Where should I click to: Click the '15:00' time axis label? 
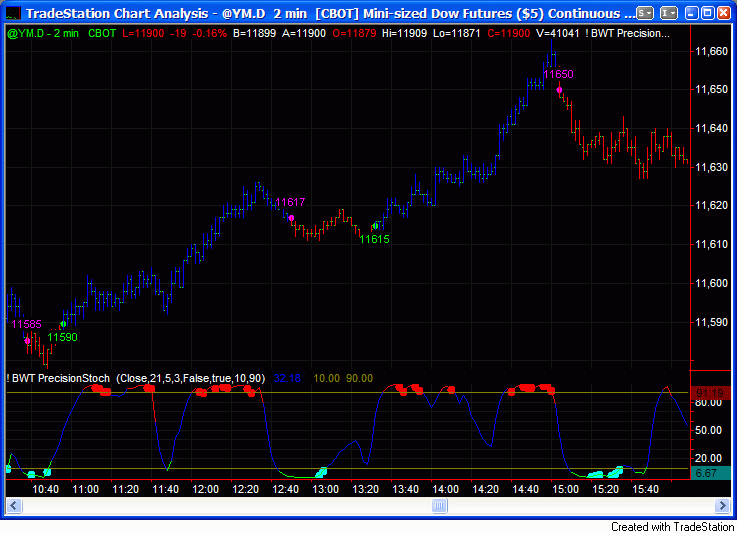coord(565,489)
